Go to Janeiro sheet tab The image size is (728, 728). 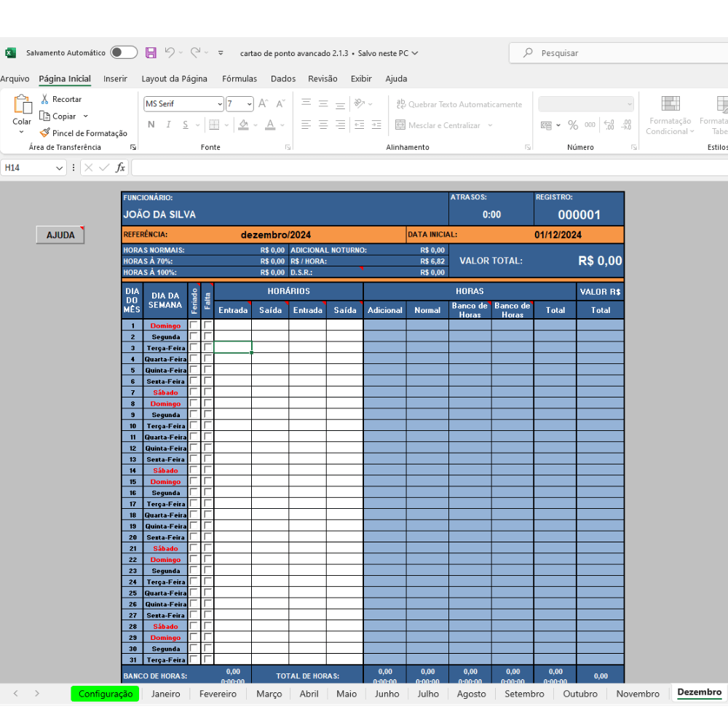pos(165,694)
